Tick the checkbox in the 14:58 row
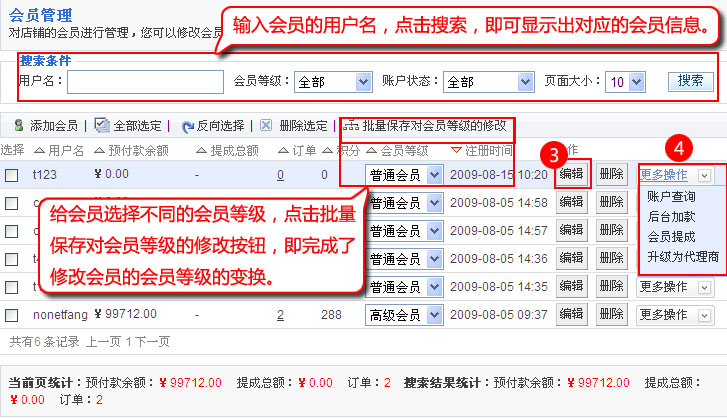The width and height of the screenshot is (727, 418). [12, 203]
